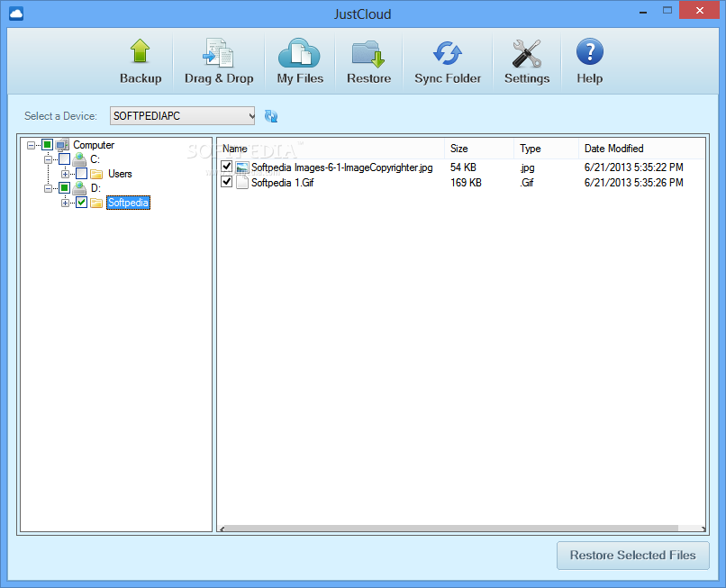Open the Sync Folder section

448,61
